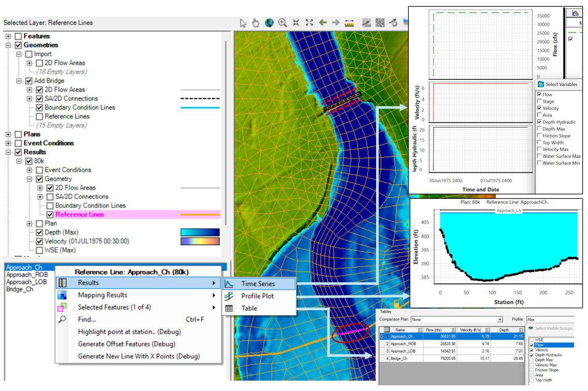Expand the Features tree node
This screenshot has height=391, width=588.
[x=8, y=36]
